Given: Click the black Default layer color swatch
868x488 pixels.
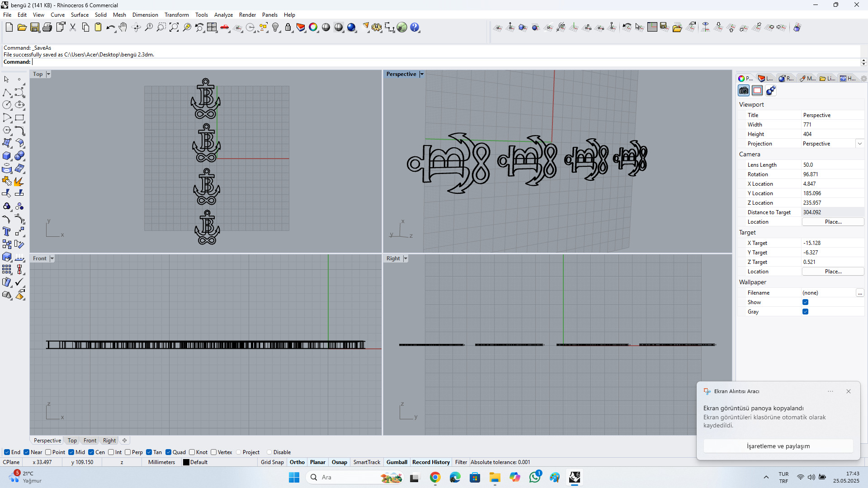Looking at the screenshot, I should click(186, 462).
